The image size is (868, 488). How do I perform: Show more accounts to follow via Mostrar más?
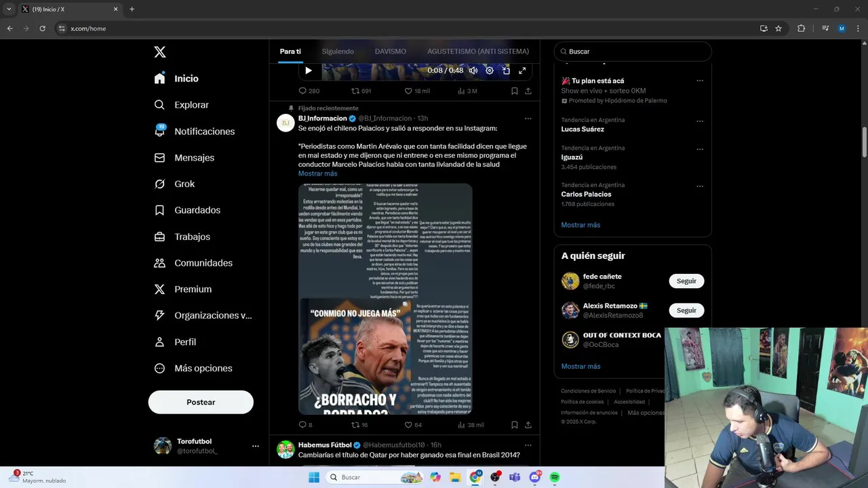tap(580, 367)
